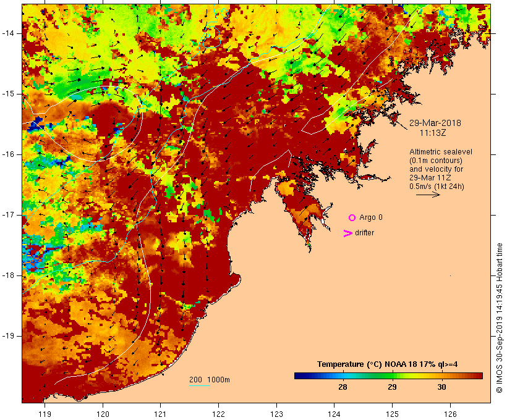The width and height of the screenshot is (507, 420).
Task: Click the magenta Argo circle legend symbol
Action: [352, 218]
